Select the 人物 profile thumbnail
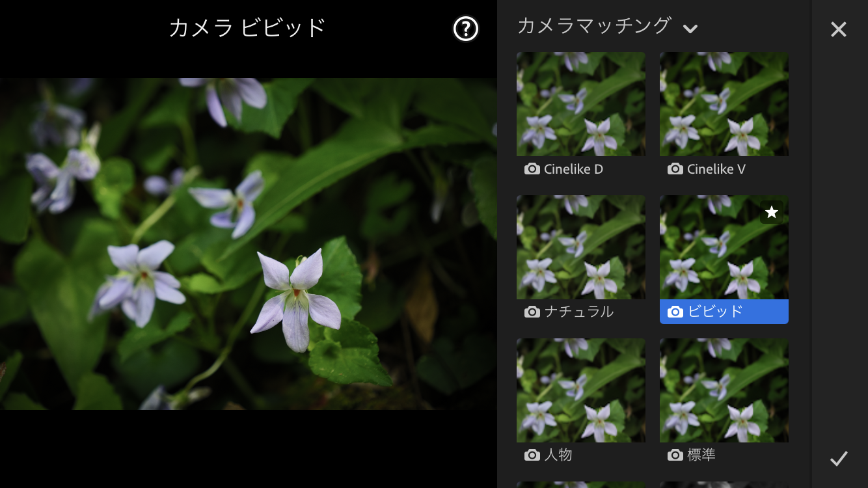Screen dimensions: 868x488 pyautogui.click(x=581, y=390)
